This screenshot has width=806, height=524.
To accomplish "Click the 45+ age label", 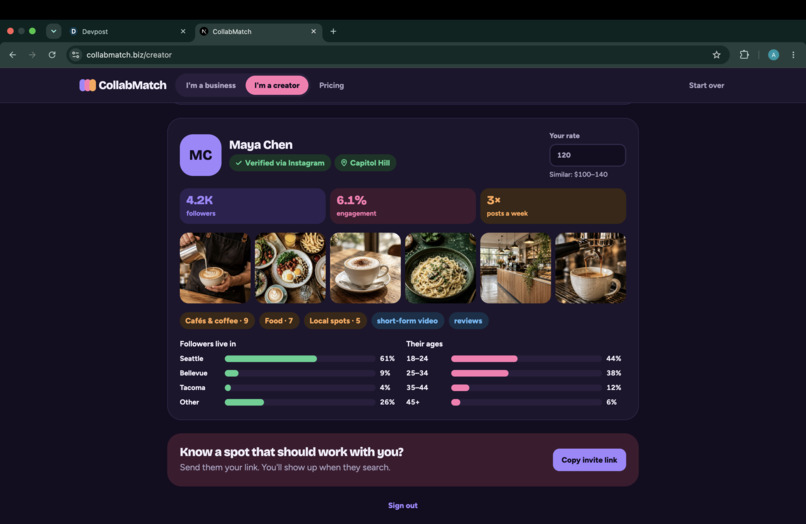I will [x=413, y=402].
